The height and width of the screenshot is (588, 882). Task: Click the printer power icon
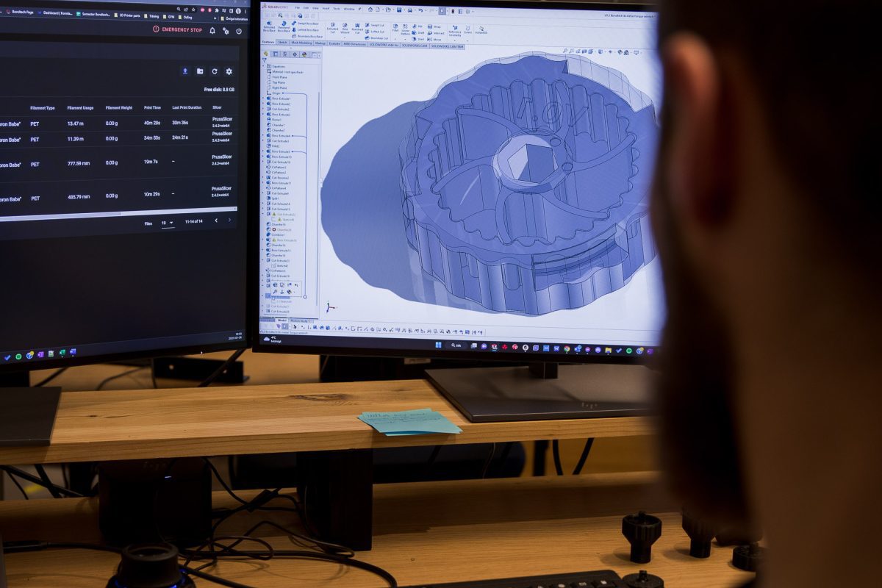[239, 31]
